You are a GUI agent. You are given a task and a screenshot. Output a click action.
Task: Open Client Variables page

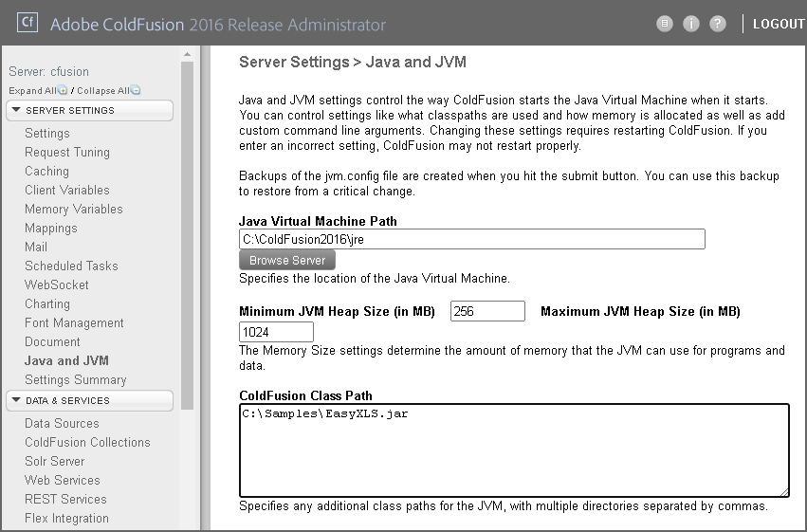click(x=67, y=191)
